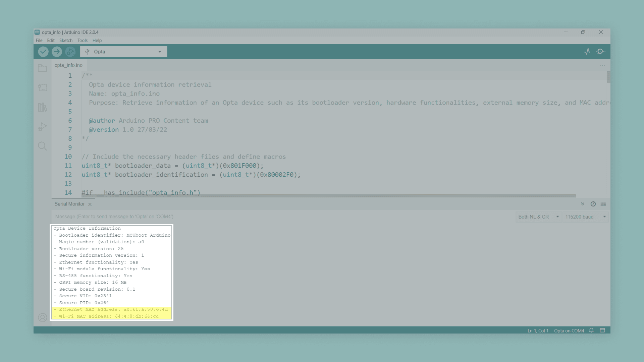Select the opta_info.ino editor tab
This screenshot has width=644, height=362.
pos(68,65)
